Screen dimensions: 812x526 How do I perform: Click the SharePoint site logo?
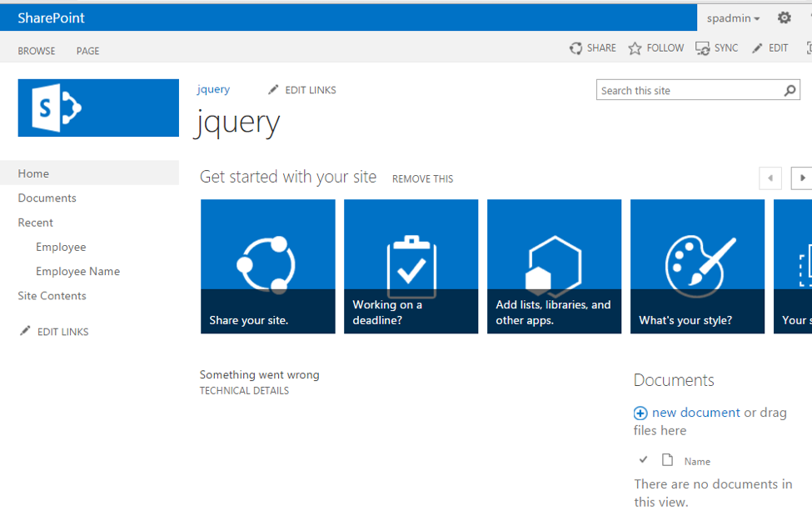[x=98, y=108]
